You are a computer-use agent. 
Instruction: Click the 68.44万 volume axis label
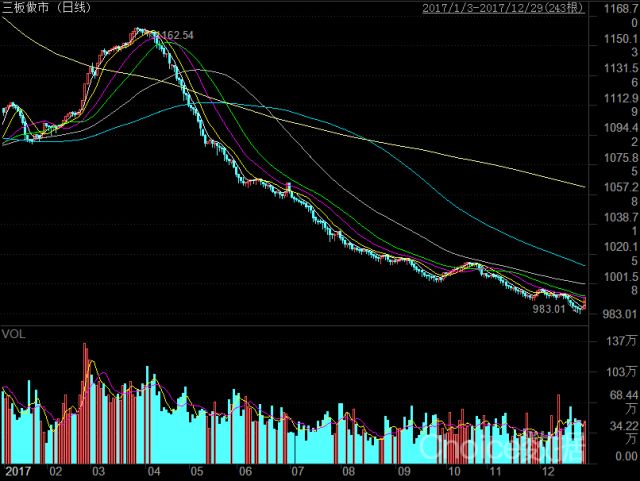point(623,402)
